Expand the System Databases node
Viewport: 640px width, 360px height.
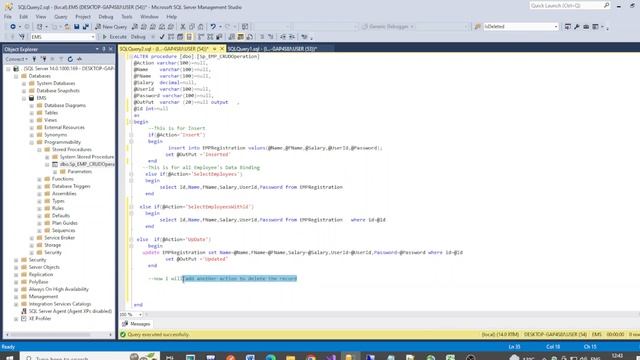pos(24,83)
